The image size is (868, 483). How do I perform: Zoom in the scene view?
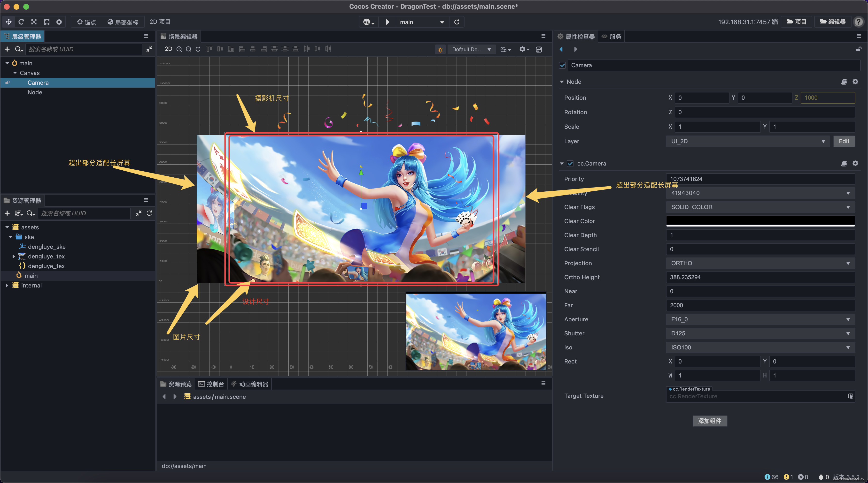(179, 49)
